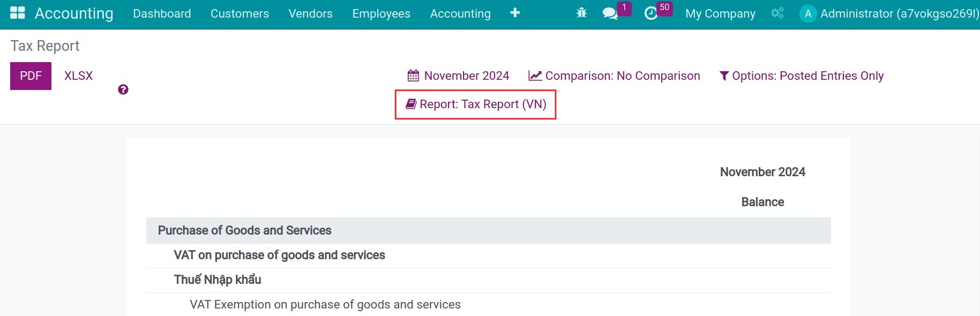The width and height of the screenshot is (980, 316).
Task: Open the Vendors menu
Action: coord(311,13)
